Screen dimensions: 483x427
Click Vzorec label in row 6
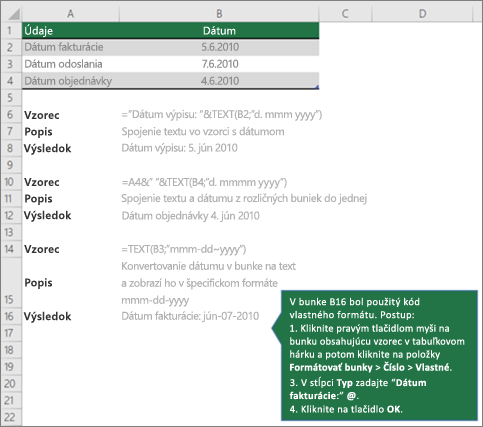42,115
